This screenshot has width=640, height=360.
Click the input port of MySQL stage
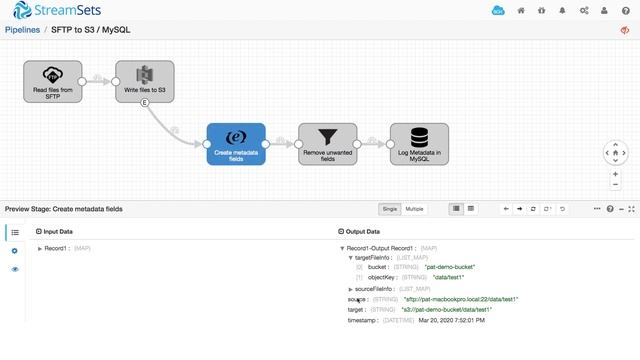coord(390,144)
